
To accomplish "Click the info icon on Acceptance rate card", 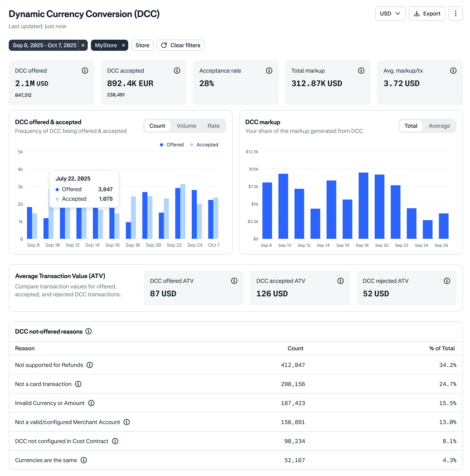I will coord(269,71).
